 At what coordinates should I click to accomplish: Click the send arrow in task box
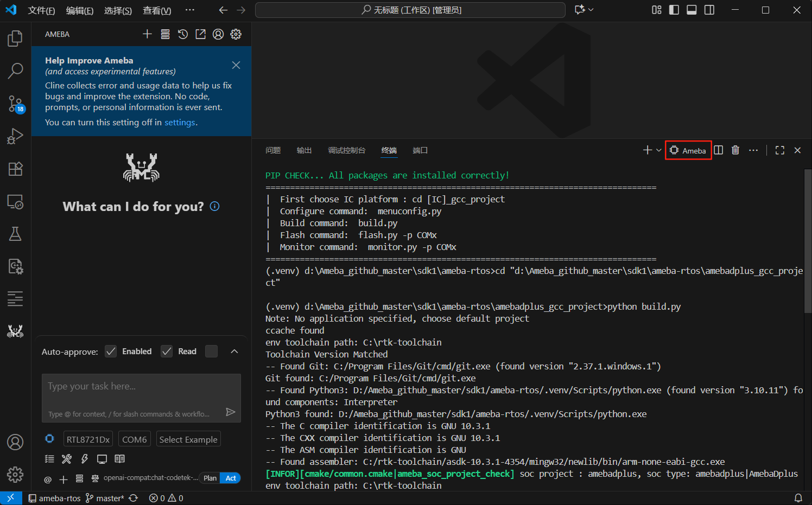(230, 412)
